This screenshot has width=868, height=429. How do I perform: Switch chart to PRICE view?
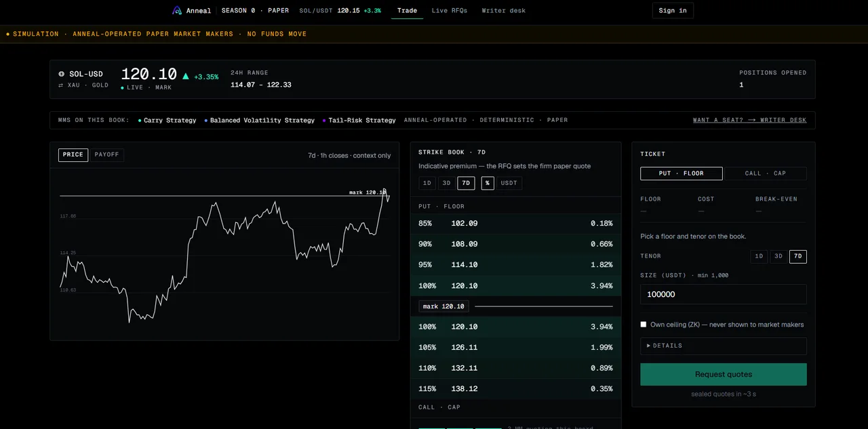73,155
